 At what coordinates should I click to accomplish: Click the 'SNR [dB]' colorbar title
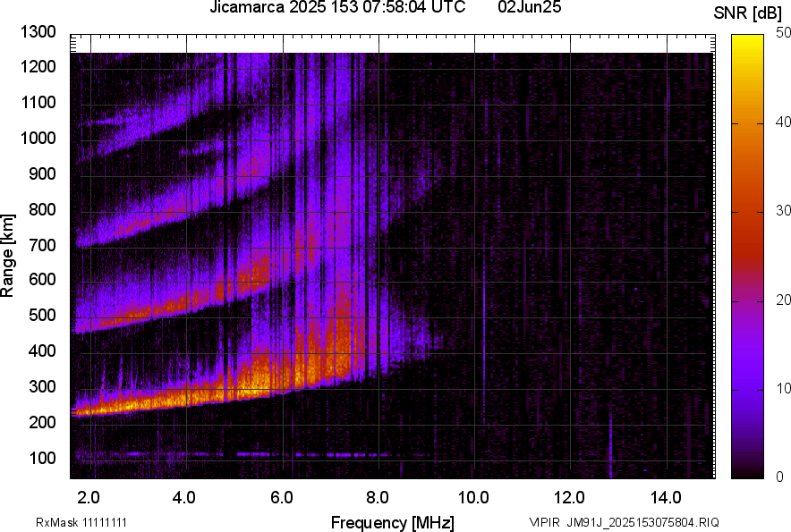(748, 13)
